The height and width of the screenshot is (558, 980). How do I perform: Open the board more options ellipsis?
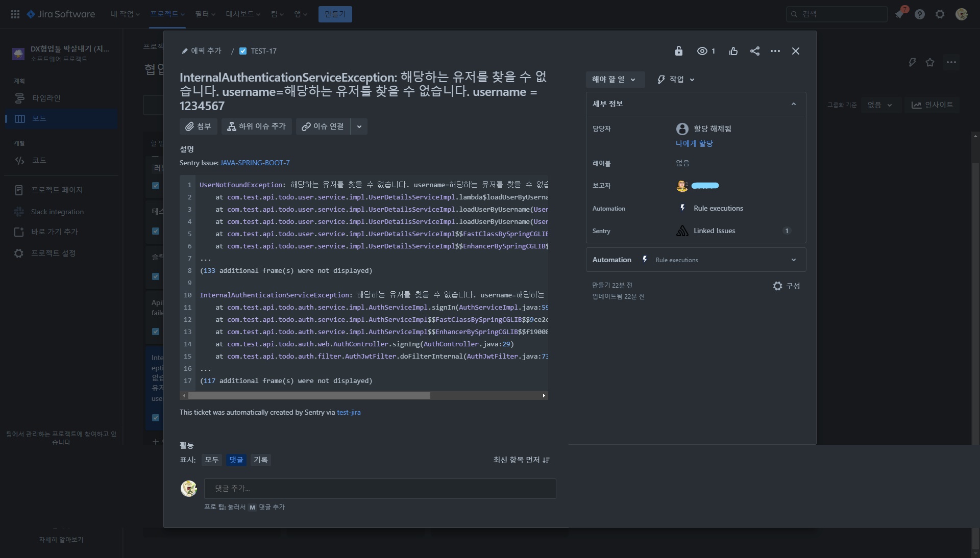[x=951, y=63]
